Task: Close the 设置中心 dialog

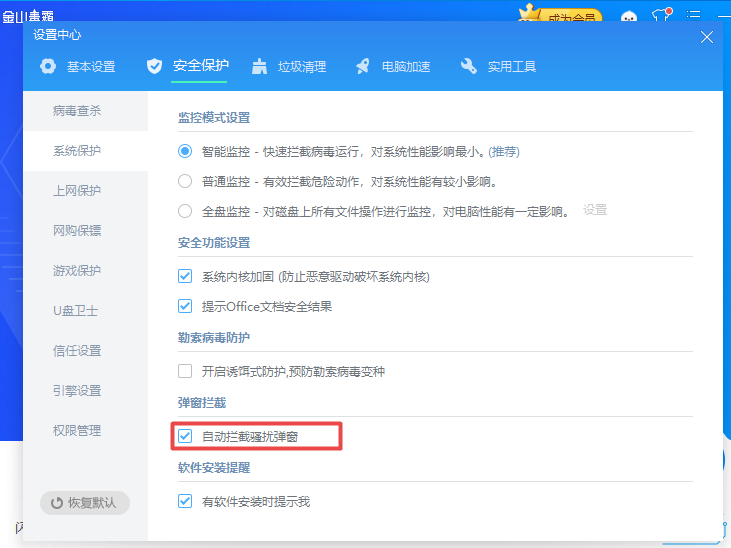Action: pos(707,37)
